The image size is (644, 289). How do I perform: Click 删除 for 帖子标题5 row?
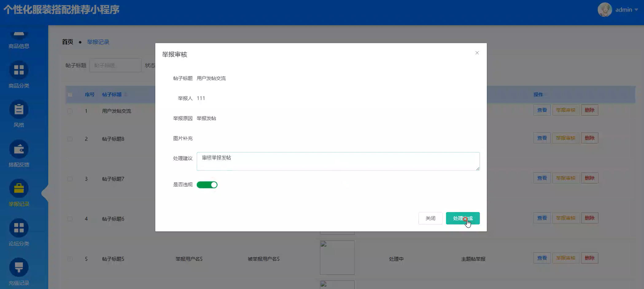(x=589, y=258)
